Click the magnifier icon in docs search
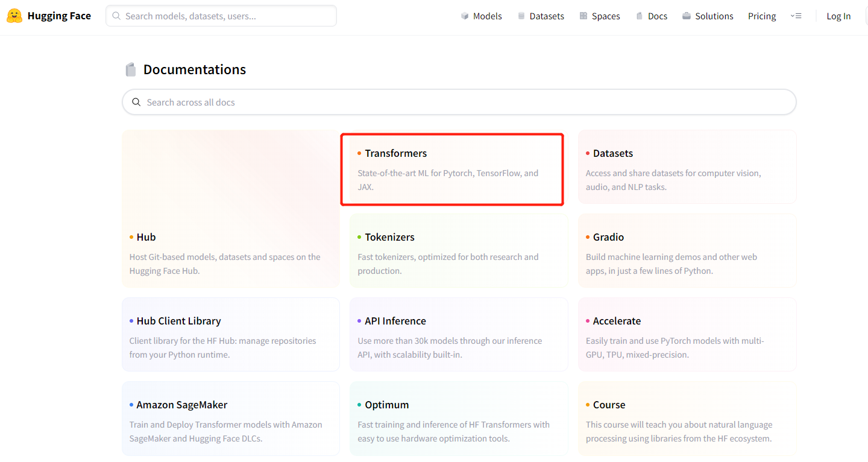The height and width of the screenshot is (462, 868). tap(136, 102)
